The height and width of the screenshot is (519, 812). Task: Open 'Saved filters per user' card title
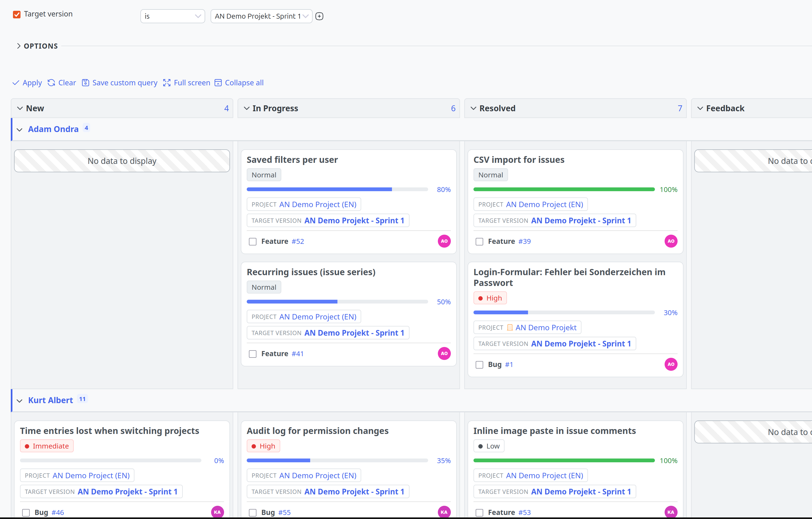pyautogui.click(x=292, y=160)
